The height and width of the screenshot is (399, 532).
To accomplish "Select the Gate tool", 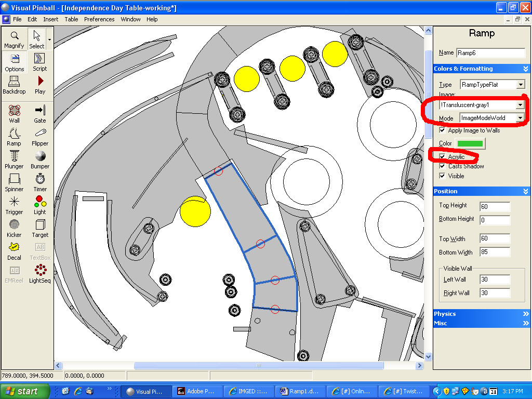I will (x=40, y=114).
